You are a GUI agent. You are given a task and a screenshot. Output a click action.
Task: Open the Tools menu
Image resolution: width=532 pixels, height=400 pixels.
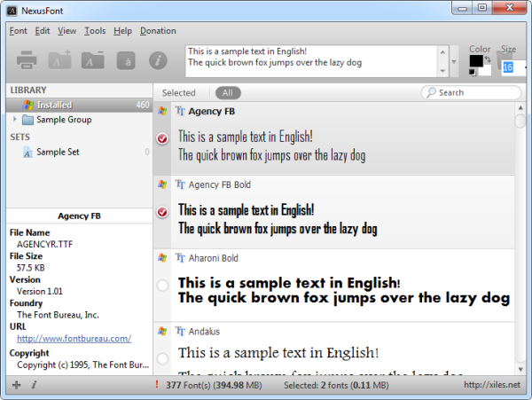point(95,30)
